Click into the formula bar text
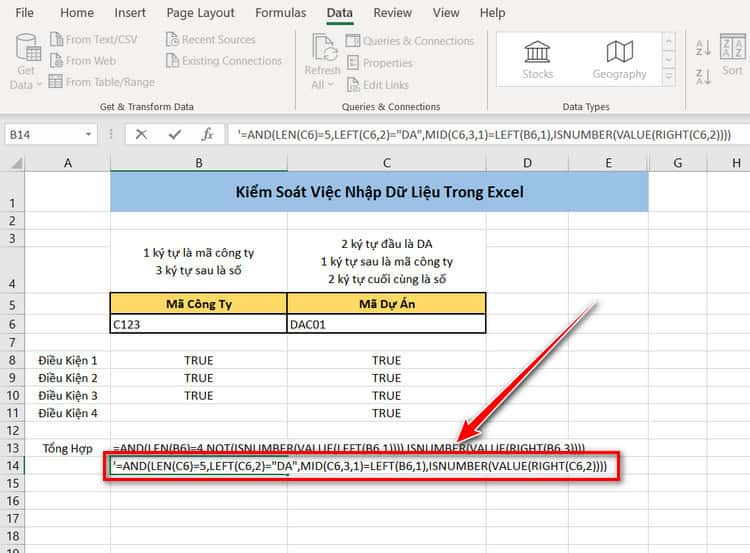Viewport: 750px width, 553px height. coord(484,135)
